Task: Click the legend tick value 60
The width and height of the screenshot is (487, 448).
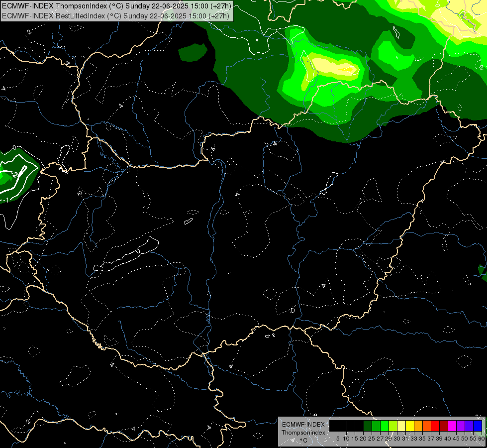Action: point(482,439)
